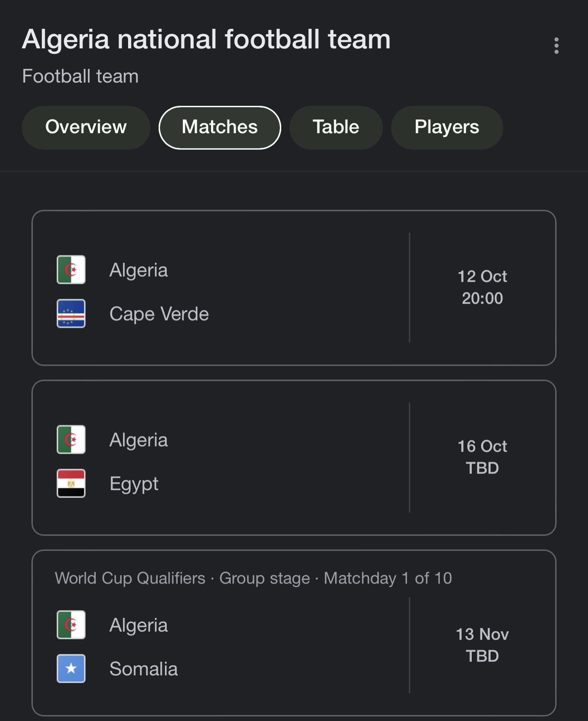Select the Cape Verde team name
The width and height of the screenshot is (588, 721).
(x=159, y=314)
